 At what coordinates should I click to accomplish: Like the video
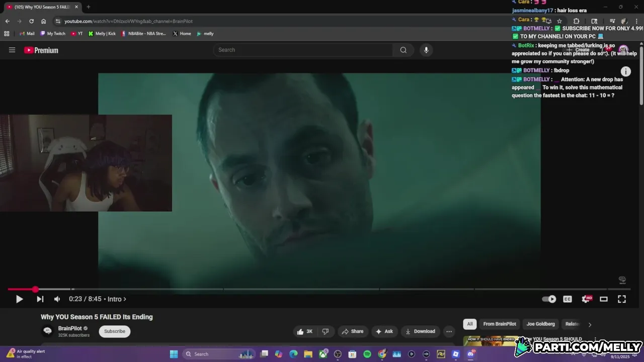tap(305, 331)
